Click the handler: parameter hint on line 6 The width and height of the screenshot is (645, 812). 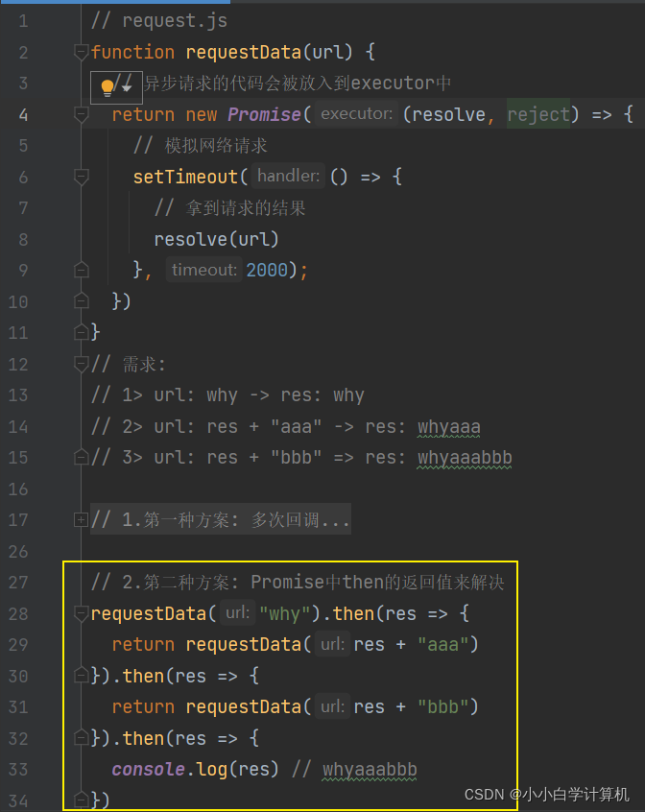coord(288,176)
